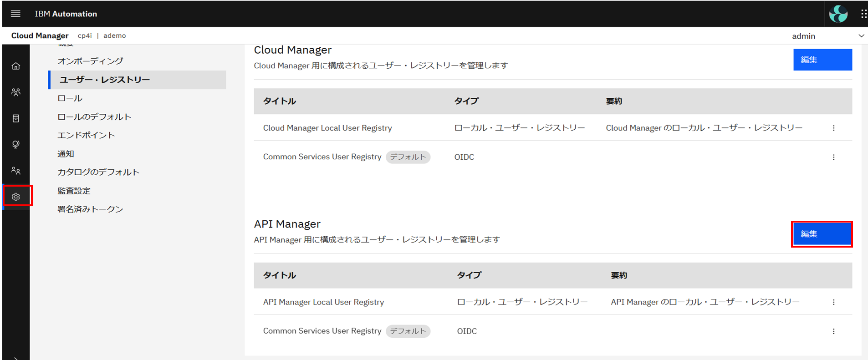
Task: Select エンドポイント in settings menu
Action: [x=86, y=135]
